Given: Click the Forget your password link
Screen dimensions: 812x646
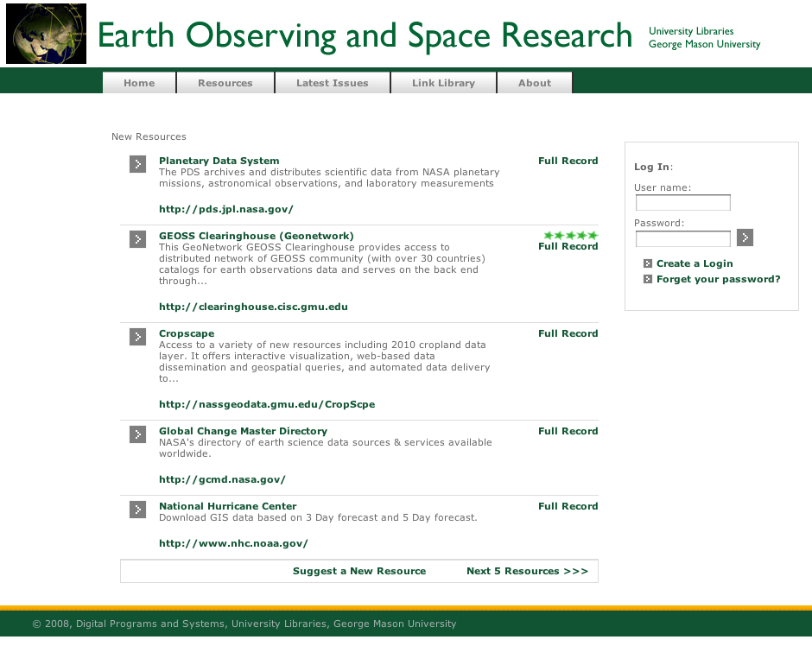Looking at the screenshot, I should click(x=718, y=279).
